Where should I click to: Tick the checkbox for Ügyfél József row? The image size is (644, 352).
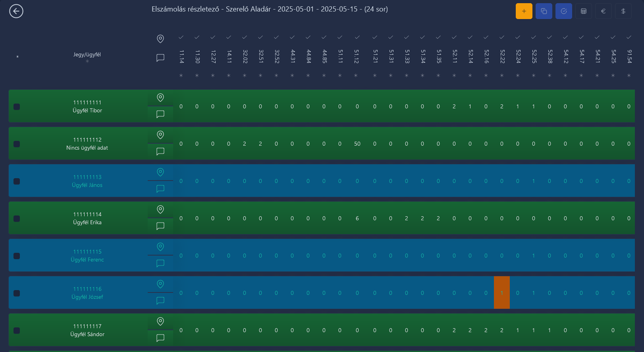(17, 293)
